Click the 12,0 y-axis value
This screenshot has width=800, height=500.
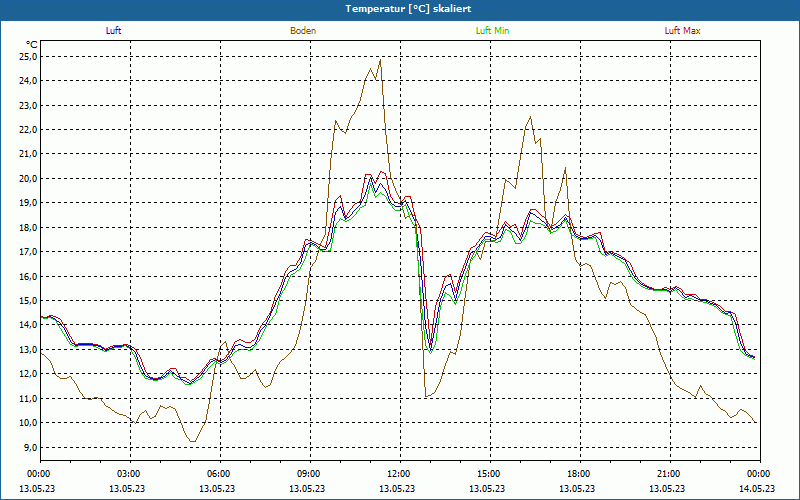[28, 373]
